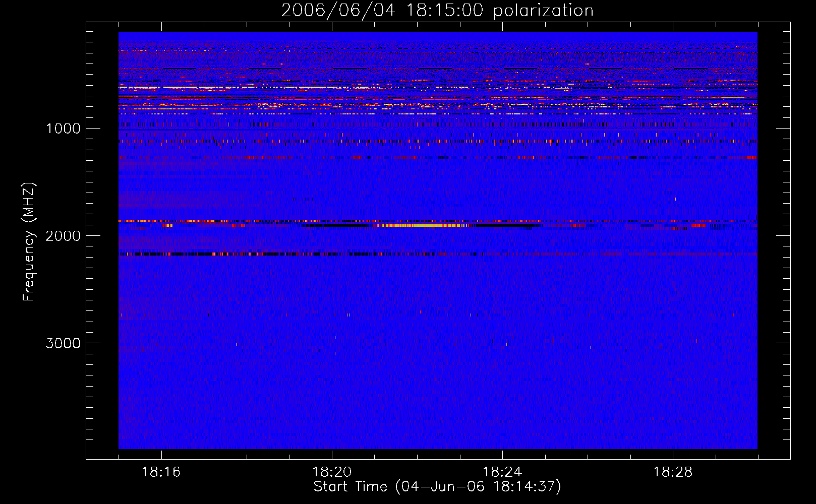The height and width of the screenshot is (504, 816).
Task: Click the 2000 frequency tick label
Action: pyautogui.click(x=63, y=236)
